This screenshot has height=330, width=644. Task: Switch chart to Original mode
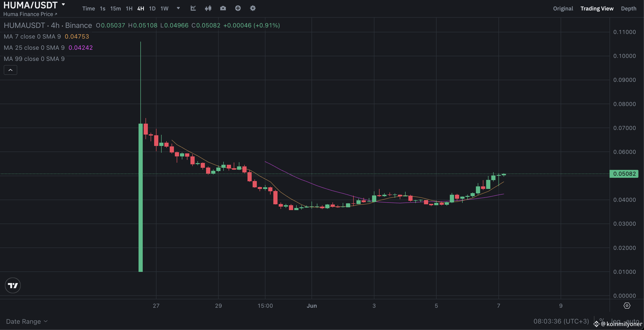[x=563, y=8]
